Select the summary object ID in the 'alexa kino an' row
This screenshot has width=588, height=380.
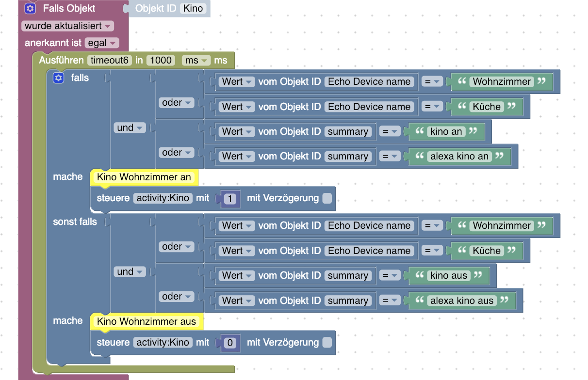(348, 157)
